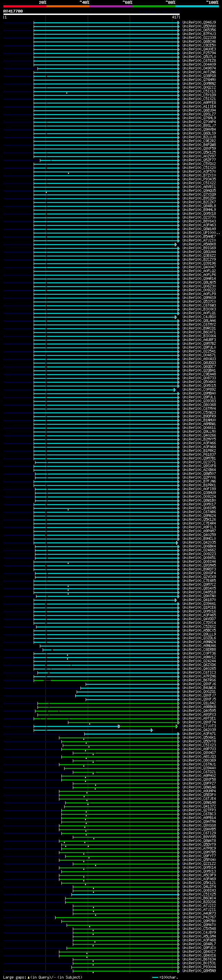Click the UniRef100_Q9SXF8 hit name
Screen dimensions: 222x980
[x=199, y=466]
